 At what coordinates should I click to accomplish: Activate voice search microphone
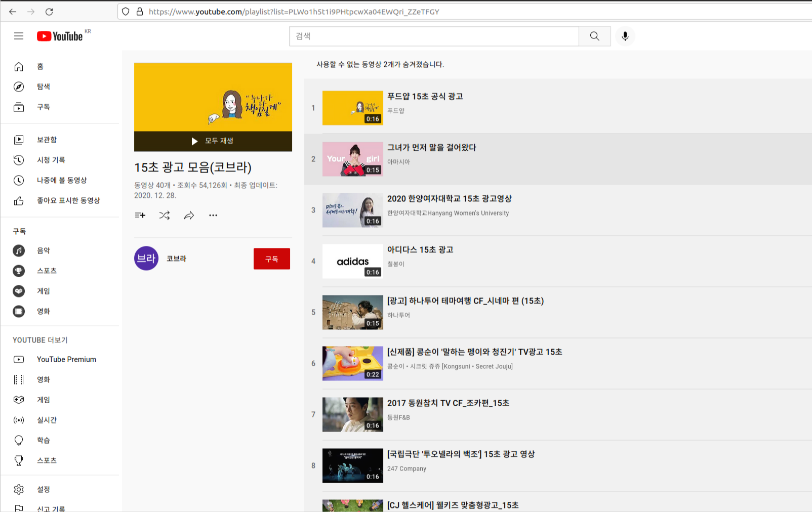coord(625,36)
